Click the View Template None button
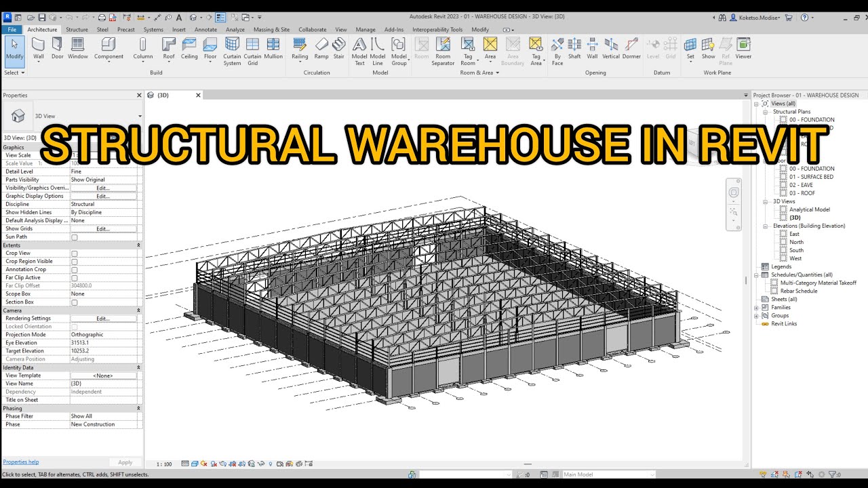The image size is (868, 488). pyautogui.click(x=103, y=375)
